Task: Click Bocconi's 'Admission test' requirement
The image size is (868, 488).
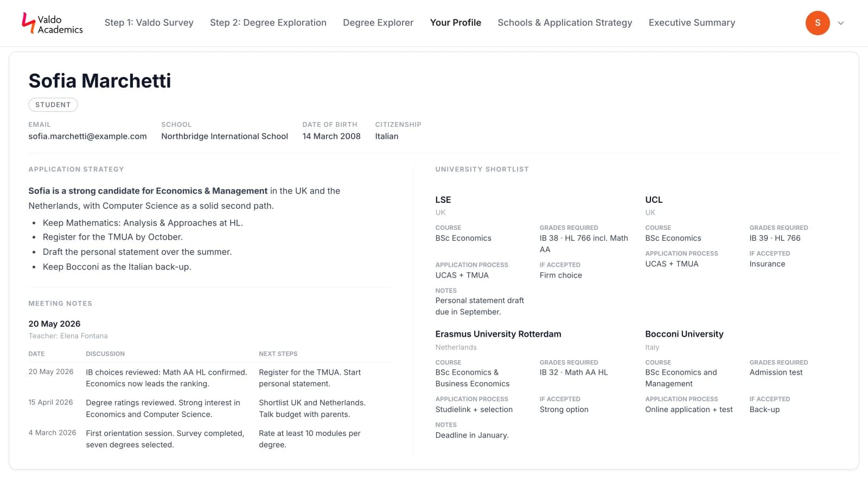Action: pos(776,372)
